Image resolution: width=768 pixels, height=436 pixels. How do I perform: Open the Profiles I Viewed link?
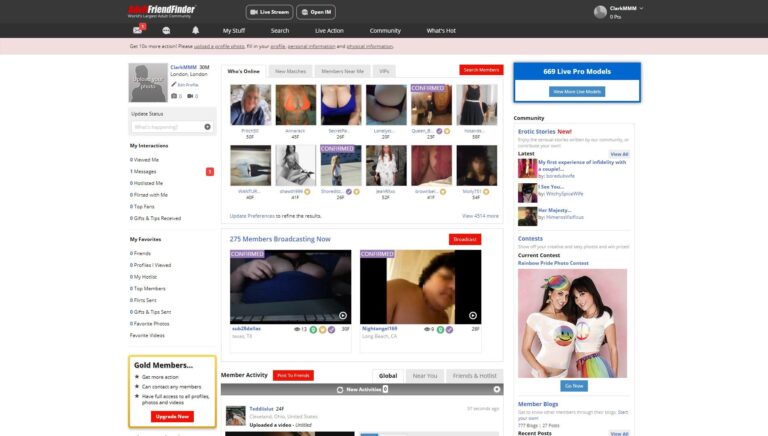coord(150,265)
